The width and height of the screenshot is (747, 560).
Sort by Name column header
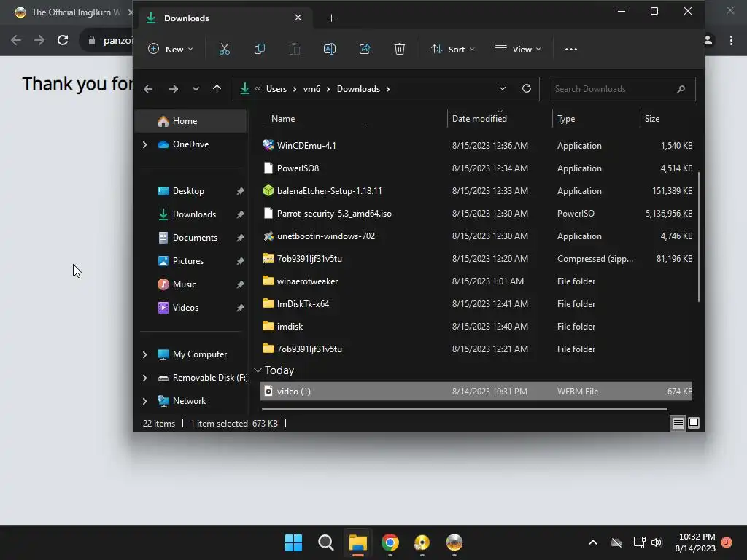tap(283, 119)
